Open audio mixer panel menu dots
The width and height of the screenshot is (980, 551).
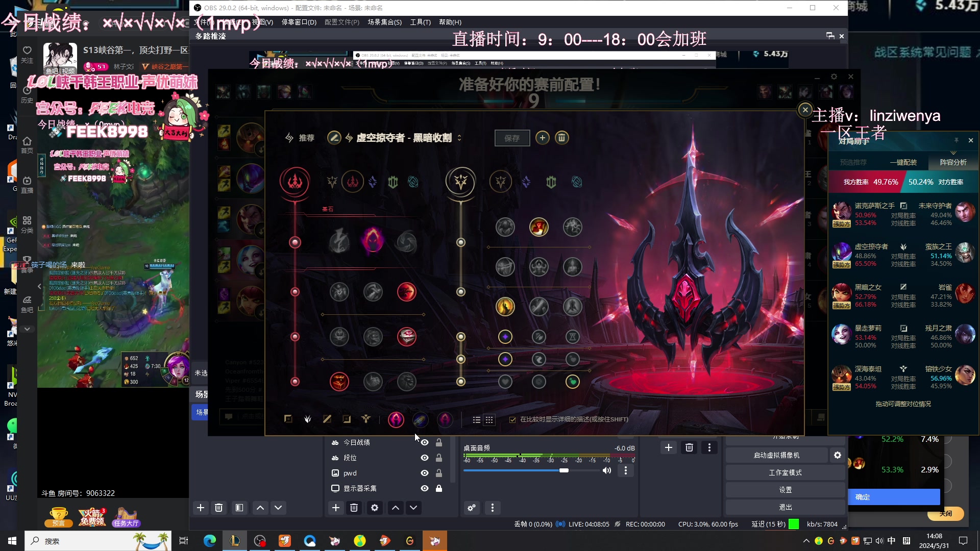493,508
